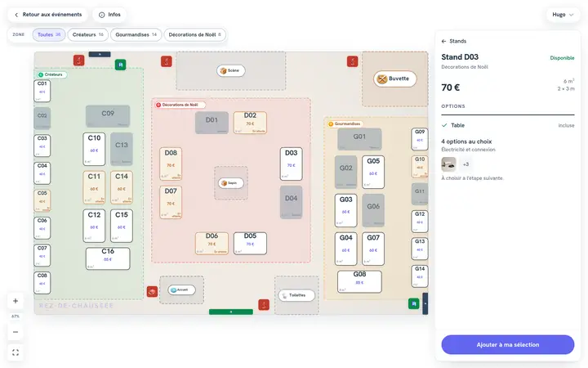
Task: Click the 4 options au choix text
Action: pyautogui.click(x=466, y=141)
